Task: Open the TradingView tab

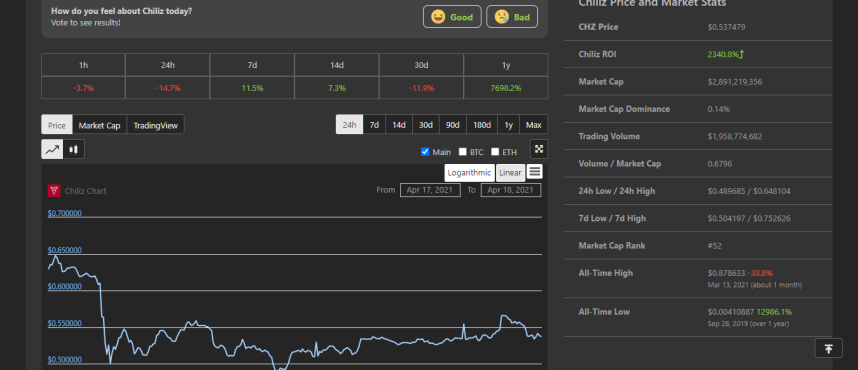Action: pos(155,125)
